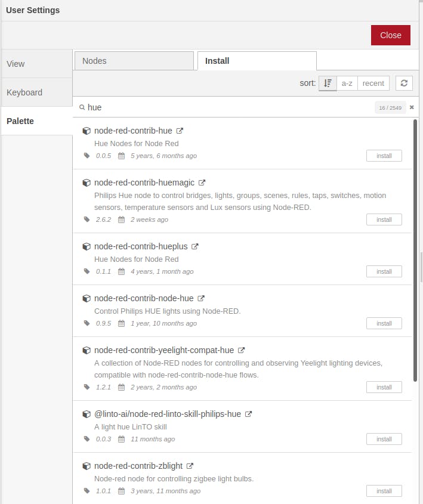This screenshot has width=423, height=504.
Task: Open external link for node-red-contrib-node-hue
Action: 201,298
